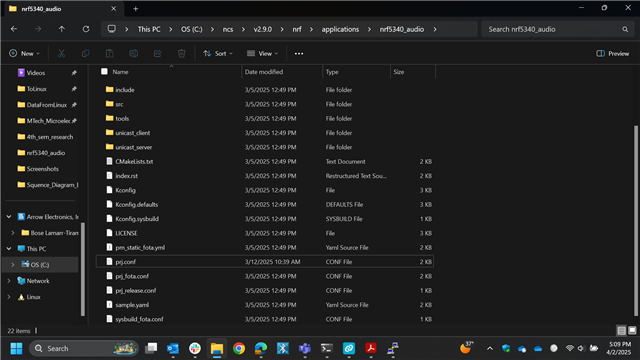The image size is (640, 360).
Task: Click the taskbar Search box
Action: point(84,349)
